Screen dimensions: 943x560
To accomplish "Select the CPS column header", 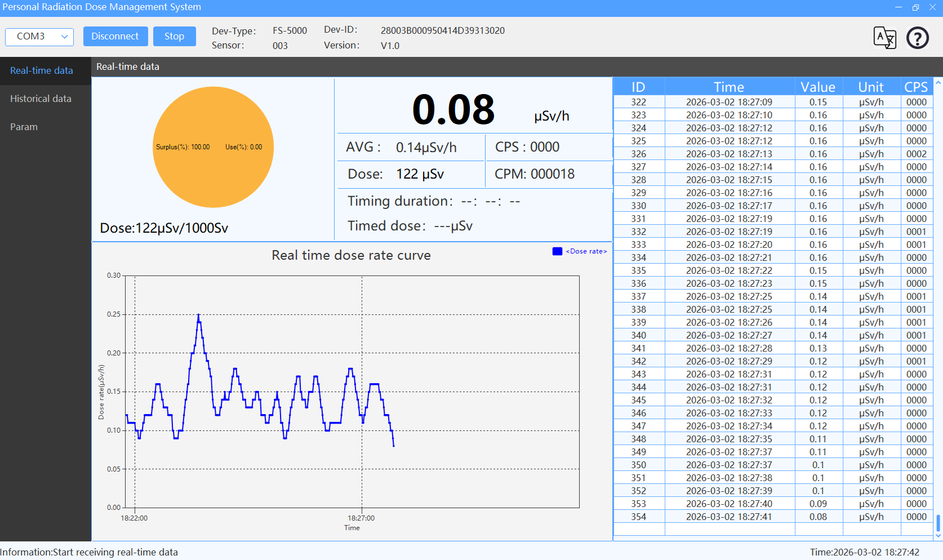I will pyautogui.click(x=915, y=87).
